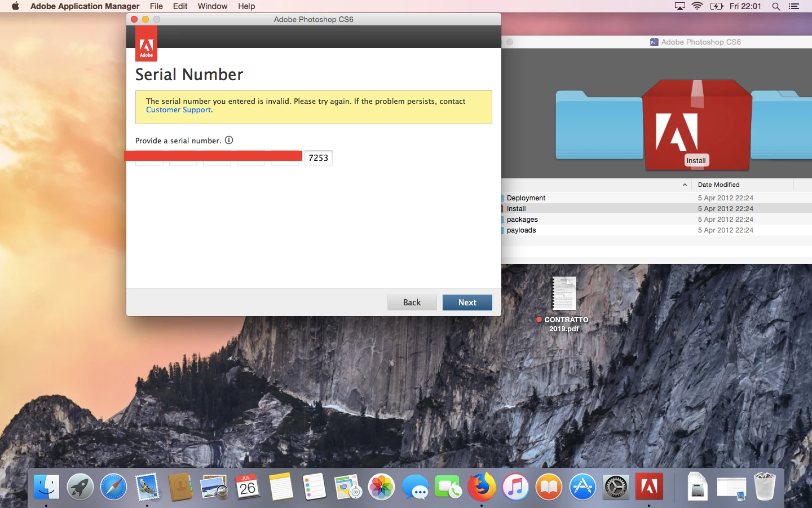Image resolution: width=812 pixels, height=508 pixels.
Task: Click sort arrow in Finder header
Action: 685,185
